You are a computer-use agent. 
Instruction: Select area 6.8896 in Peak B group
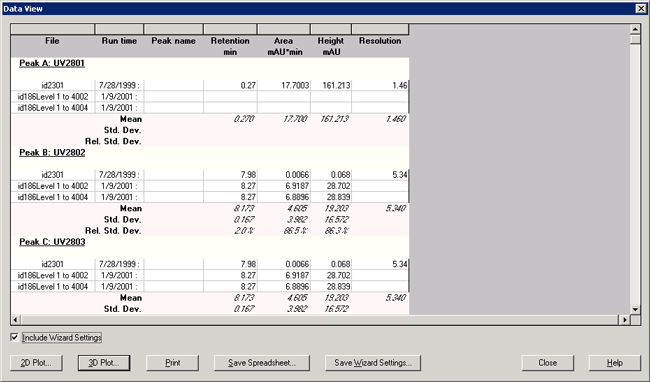coord(284,197)
